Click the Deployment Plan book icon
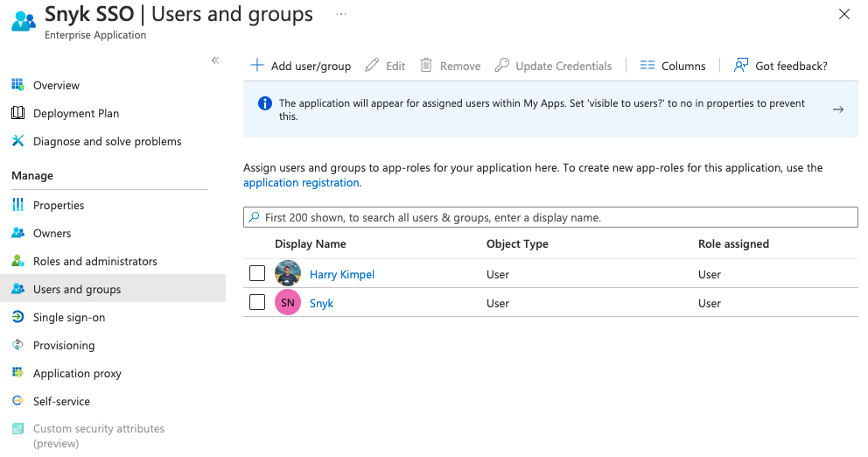The height and width of the screenshot is (457, 868). (x=17, y=113)
